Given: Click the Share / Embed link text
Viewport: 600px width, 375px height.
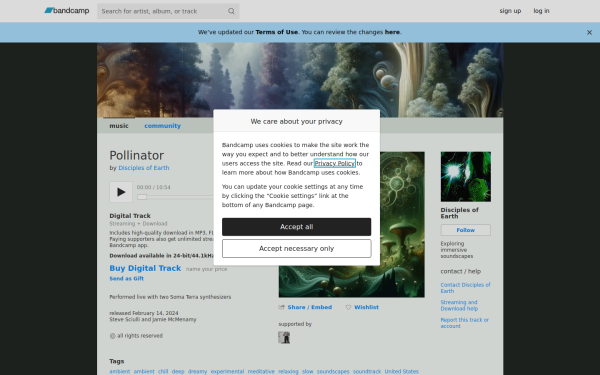Looking at the screenshot, I should point(310,307).
